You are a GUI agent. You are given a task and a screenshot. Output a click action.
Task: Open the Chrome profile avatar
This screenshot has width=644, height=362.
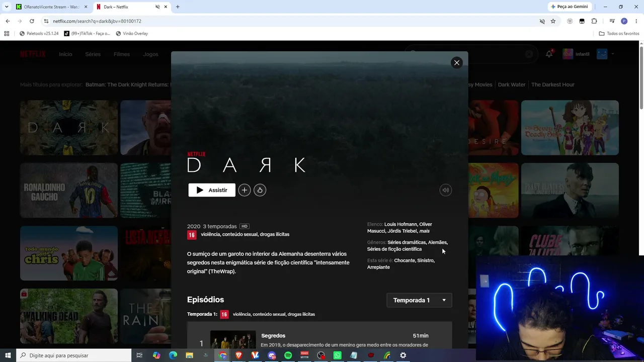point(624,21)
